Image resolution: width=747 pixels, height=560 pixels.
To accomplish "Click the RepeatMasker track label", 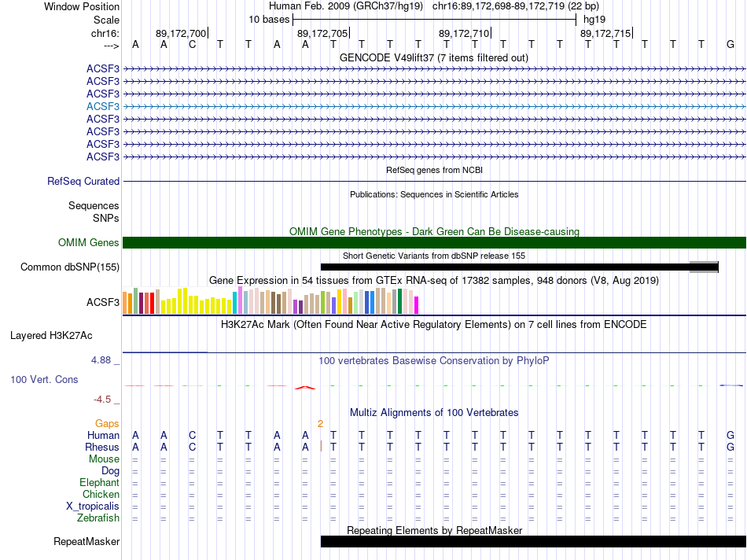I will [86, 542].
